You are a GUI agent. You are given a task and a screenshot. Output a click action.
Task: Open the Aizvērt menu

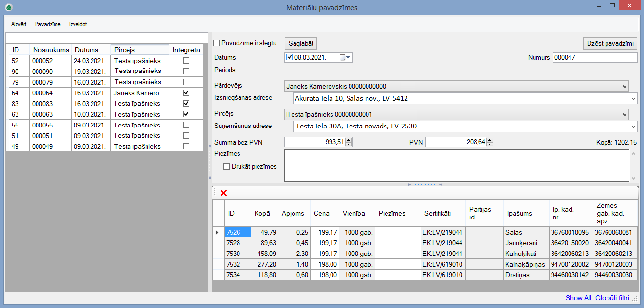pyautogui.click(x=18, y=24)
